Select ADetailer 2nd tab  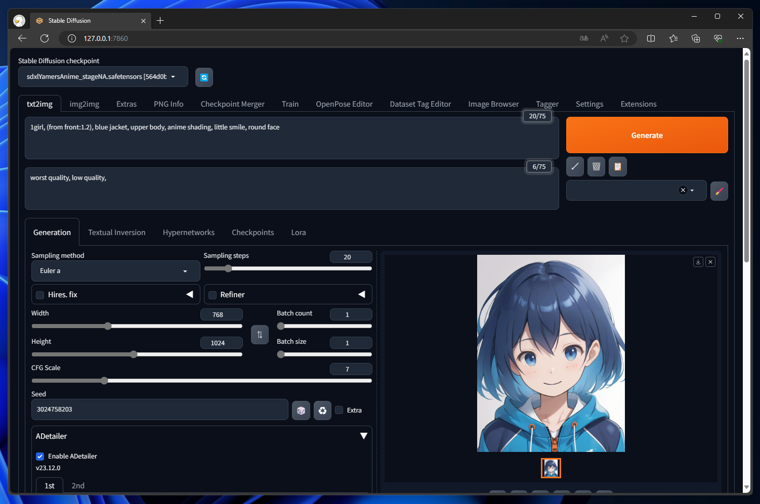tap(78, 486)
